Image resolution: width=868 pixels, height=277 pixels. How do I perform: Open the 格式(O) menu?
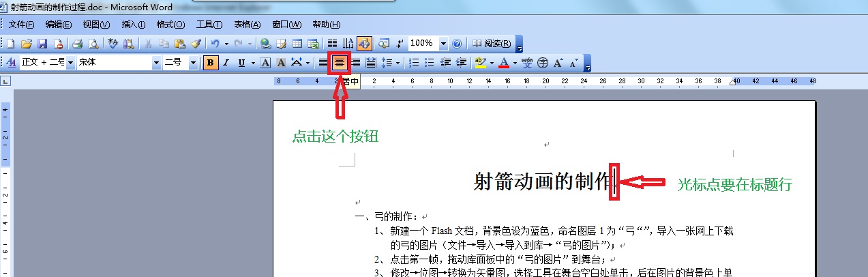pyautogui.click(x=170, y=25)
